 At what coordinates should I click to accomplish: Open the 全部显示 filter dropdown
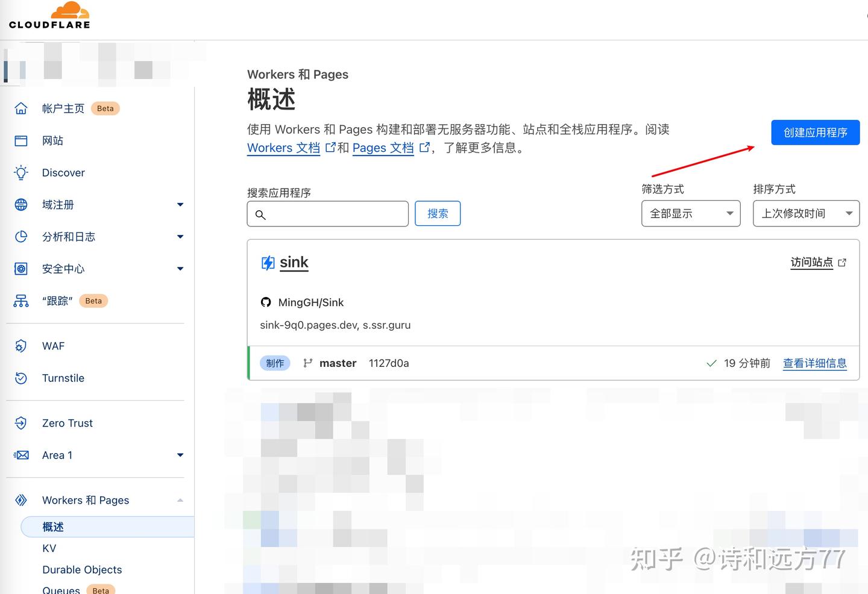[x=691, y=213]
